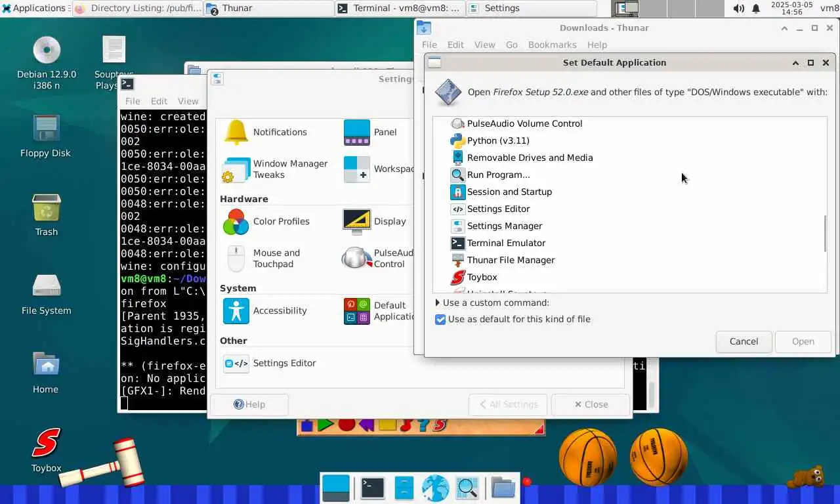This screenshot has width=840, height=504.
Task: Open folder icon in the bottom dock
Action: tap(503, 488)
